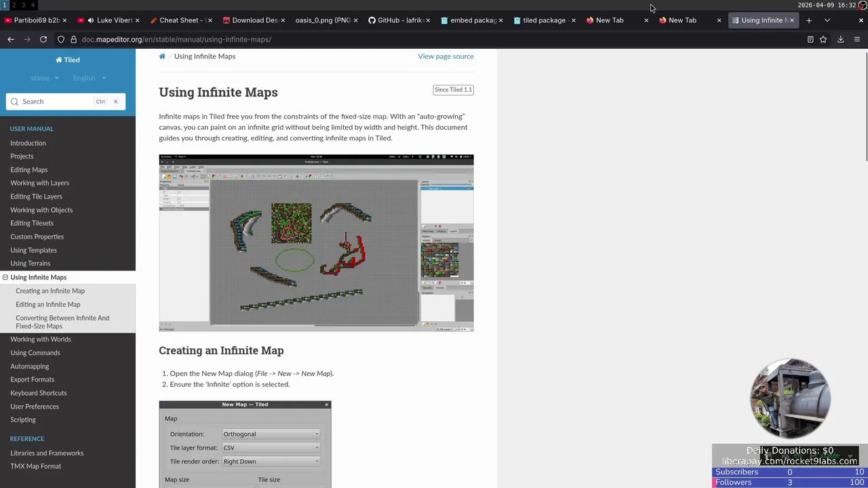Click the Since Tiled 1.1 badge
The height and width of the screenshot is (488, 868).
pos(454,89)
